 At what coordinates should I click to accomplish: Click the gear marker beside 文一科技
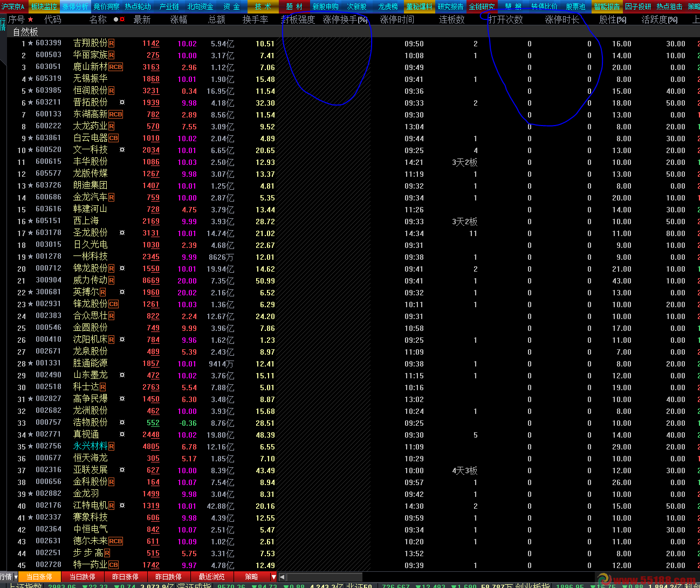coord(122,150)
